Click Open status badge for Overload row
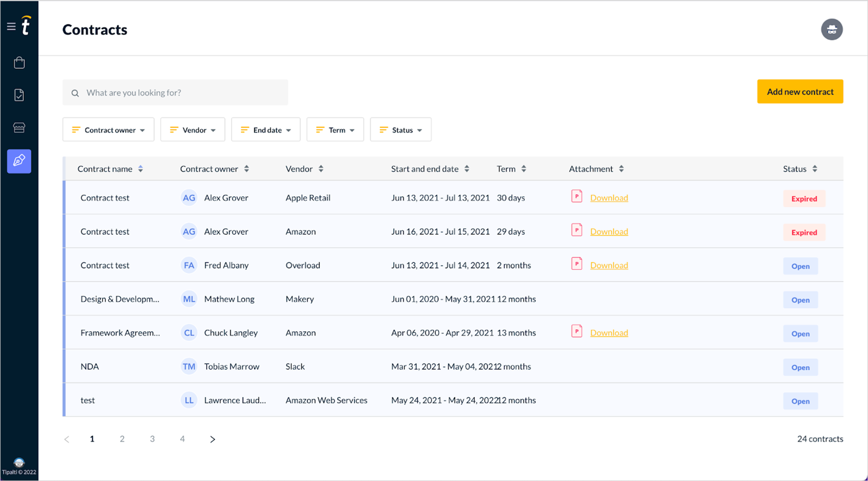Screen dimensions: 868x481 800,266
